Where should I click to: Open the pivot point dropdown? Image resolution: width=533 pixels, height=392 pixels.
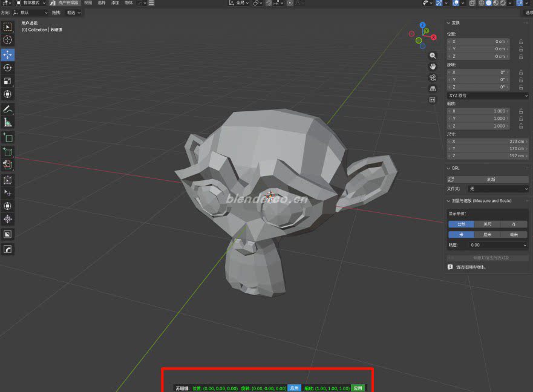tap(257, 3)
